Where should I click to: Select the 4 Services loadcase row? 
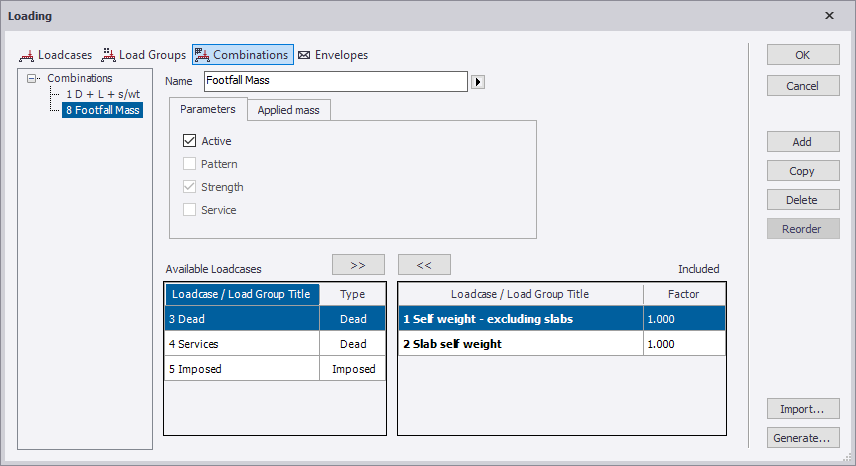pyautogui.click(x=242, y=344)
